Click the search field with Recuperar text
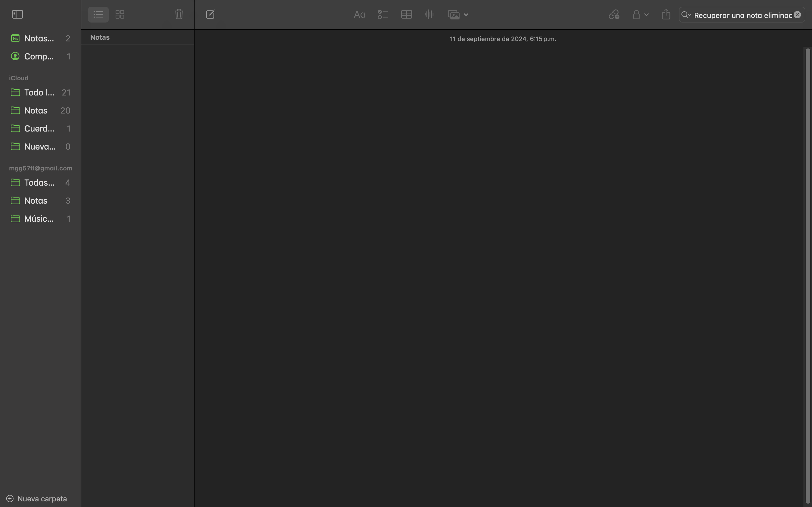Image resolution: width=812 pixels, height=507 pixels. (x=743, y=15)
